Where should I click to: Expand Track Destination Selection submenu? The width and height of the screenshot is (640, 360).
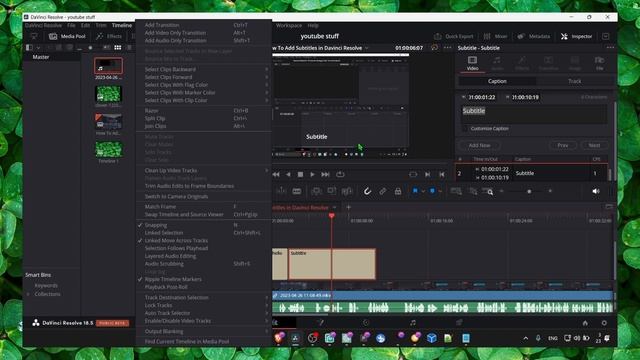point(202,298)
